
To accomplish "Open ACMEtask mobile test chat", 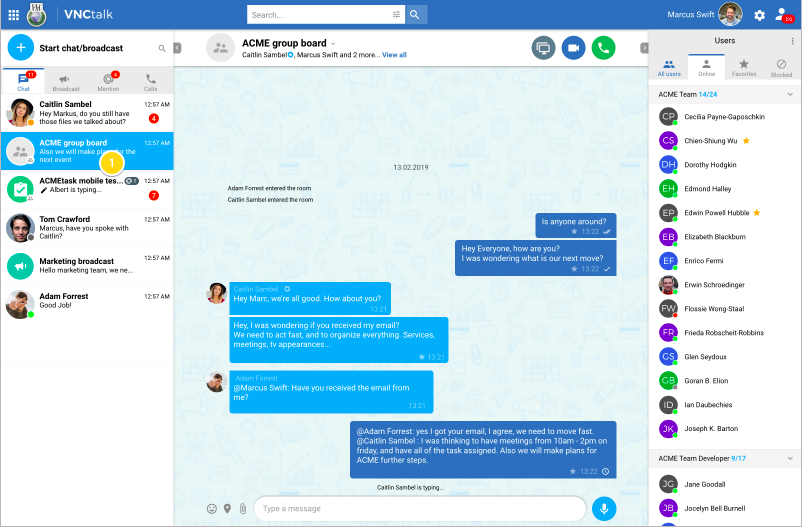I will [87, 189].
